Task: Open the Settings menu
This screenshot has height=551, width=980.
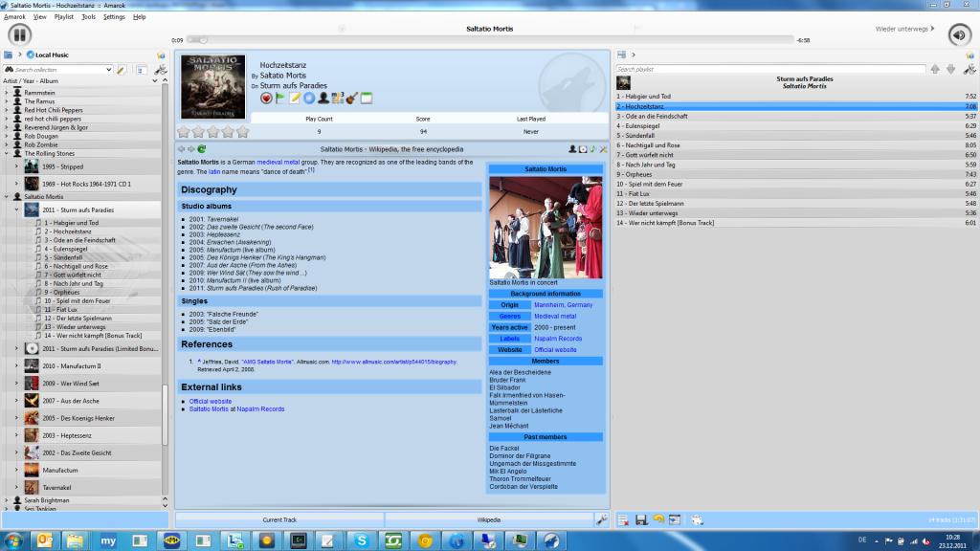Action: [114, 17]
